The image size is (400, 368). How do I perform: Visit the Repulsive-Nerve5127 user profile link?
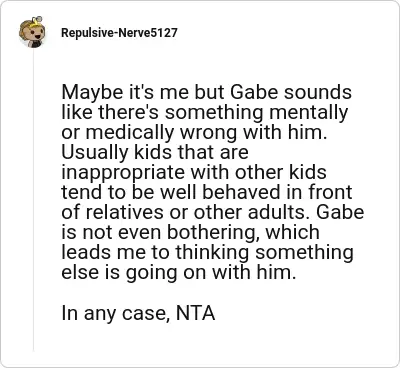[119, 33]
